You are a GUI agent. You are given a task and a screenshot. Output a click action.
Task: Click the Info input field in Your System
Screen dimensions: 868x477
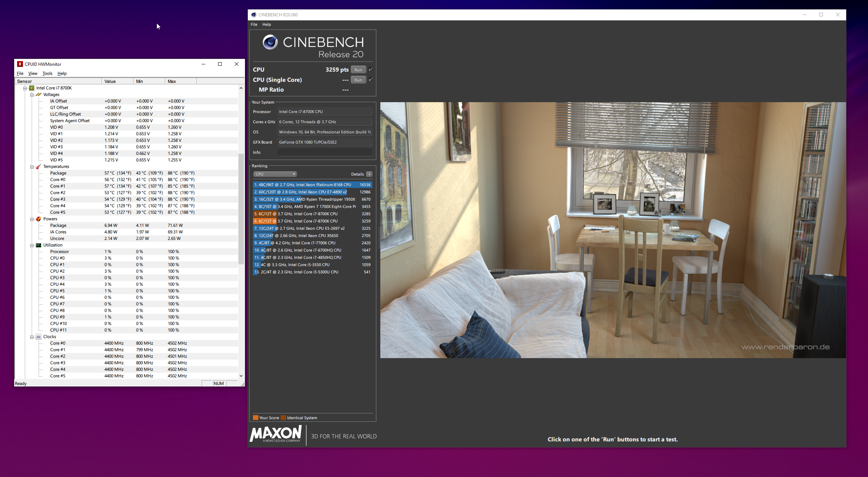(325, 152)
